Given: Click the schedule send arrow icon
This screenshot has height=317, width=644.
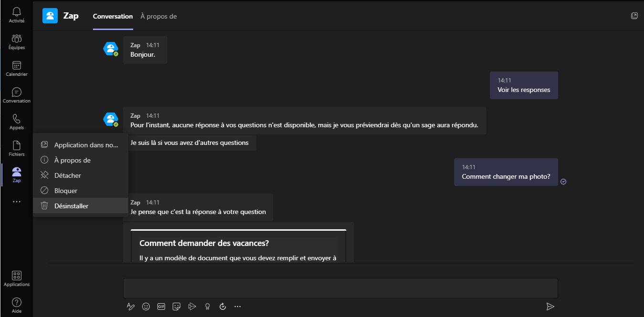Looking at the screenshot, I should click(192, 307).
